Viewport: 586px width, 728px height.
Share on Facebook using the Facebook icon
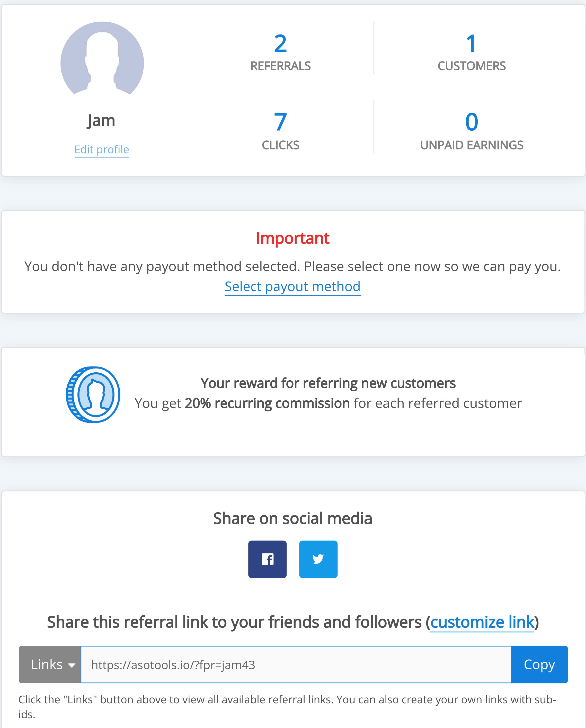coord(267,559)
